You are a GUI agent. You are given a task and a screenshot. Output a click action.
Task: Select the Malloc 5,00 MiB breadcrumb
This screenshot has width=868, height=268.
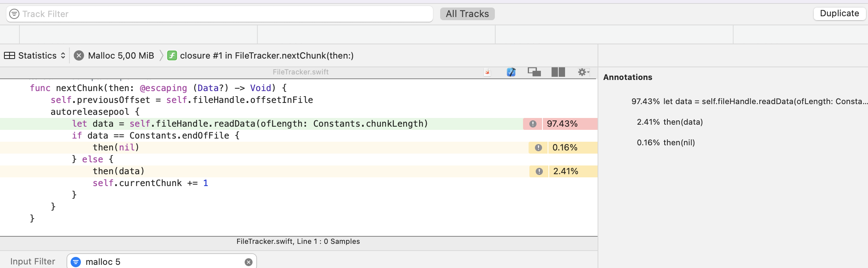(x=121, y=56)
